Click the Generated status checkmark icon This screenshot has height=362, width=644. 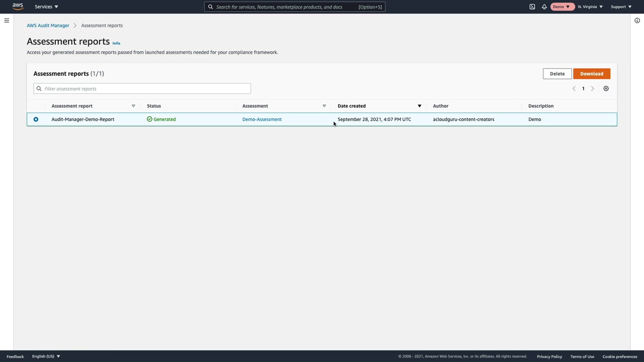[149, 119]
